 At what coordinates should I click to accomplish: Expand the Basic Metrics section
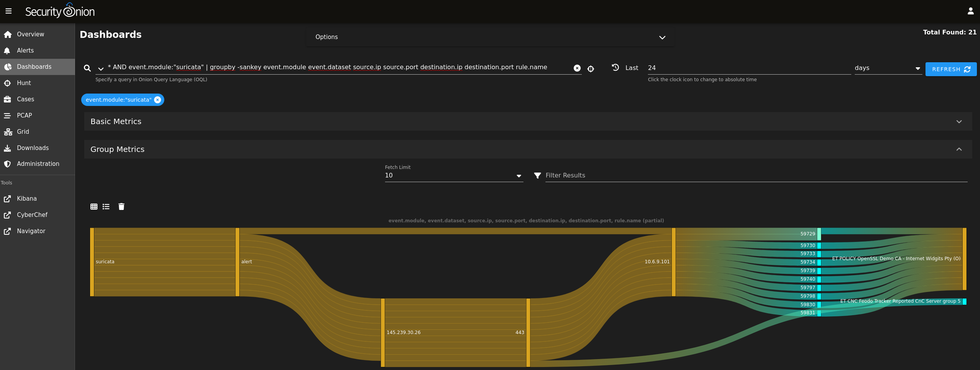[528, 121]
